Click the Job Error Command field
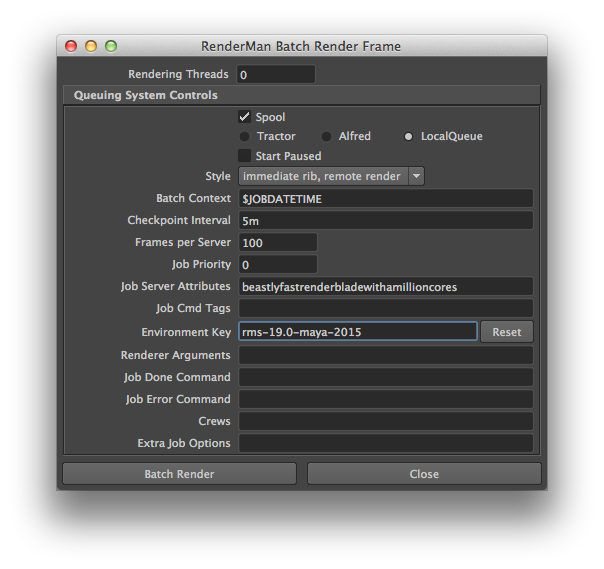Screen dimensions: 604x569 click(x=386, y=399)
